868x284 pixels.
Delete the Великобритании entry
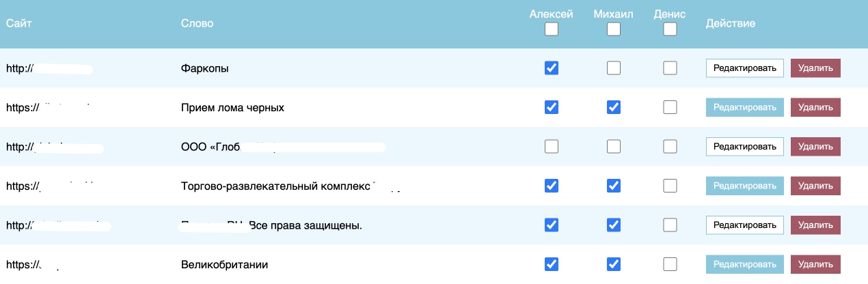tap(815, 264)
